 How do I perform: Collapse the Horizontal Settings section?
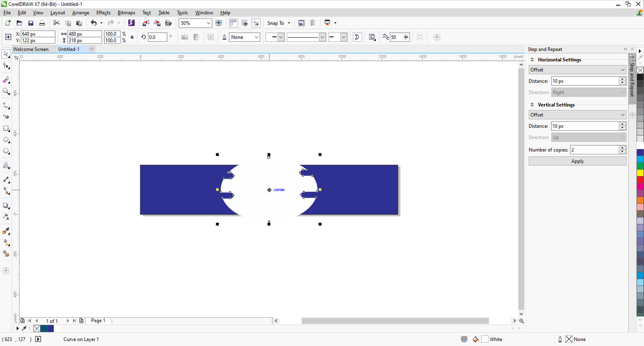532,60
